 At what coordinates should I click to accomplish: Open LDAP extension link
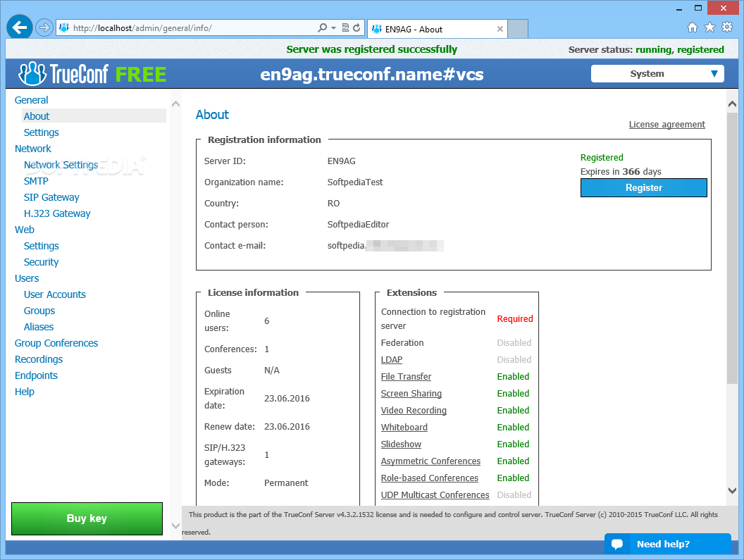pos(392,360)
